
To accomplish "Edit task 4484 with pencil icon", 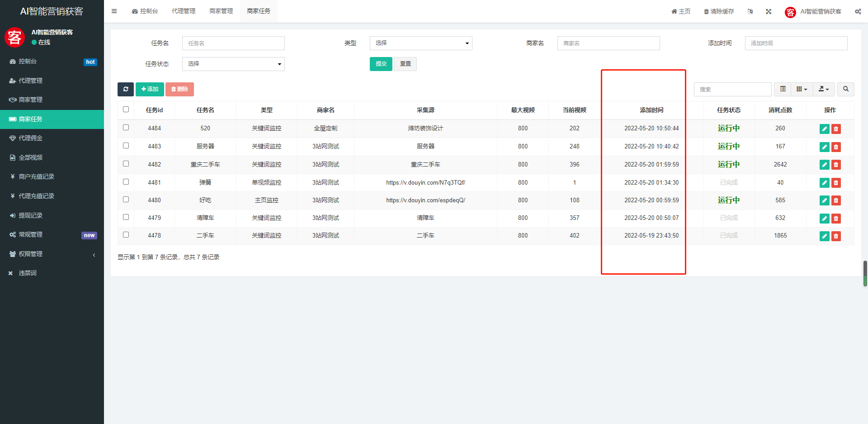I will pyautogui.click(x=824, y=129).
